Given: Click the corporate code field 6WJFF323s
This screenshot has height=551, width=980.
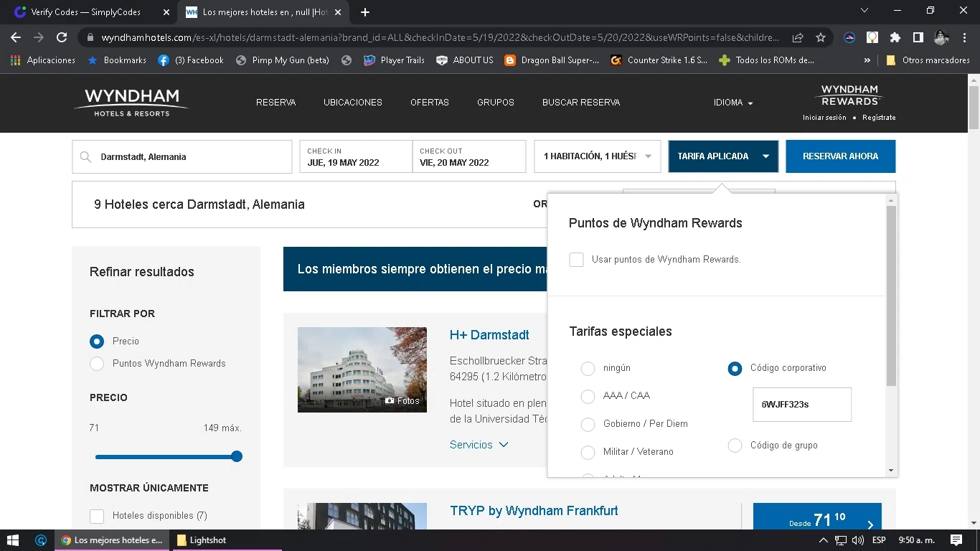Looking at the screenshot, I should tap(802, 405).
